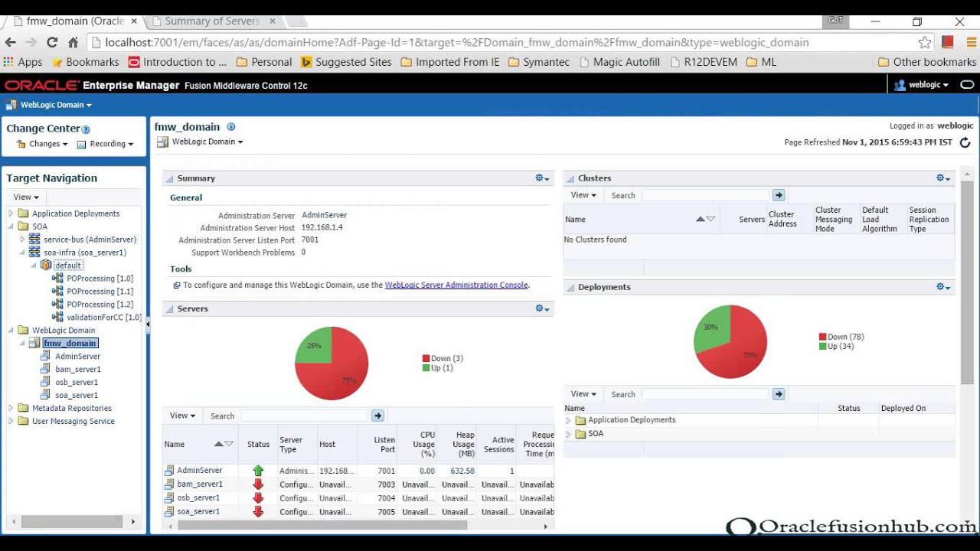Click the Apps grid icon in bookmarks bar
This screenshot has width=980, height=551.
tap(8, 62)
